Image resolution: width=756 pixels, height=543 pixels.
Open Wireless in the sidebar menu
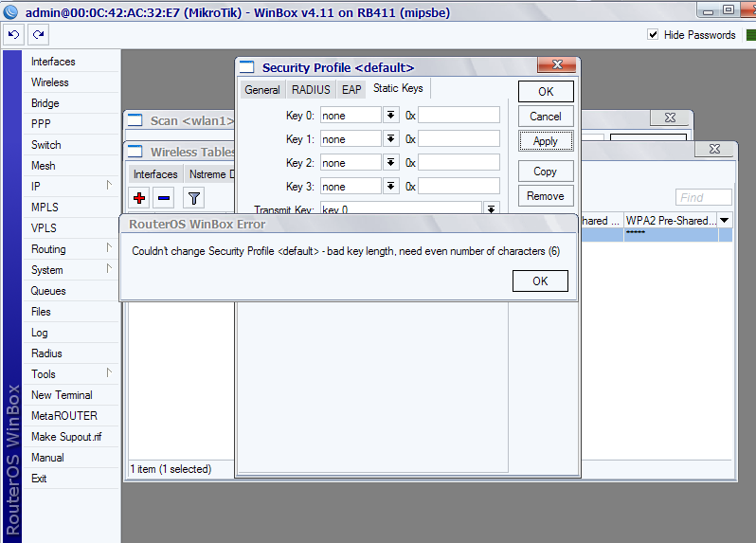coord(70,82)
